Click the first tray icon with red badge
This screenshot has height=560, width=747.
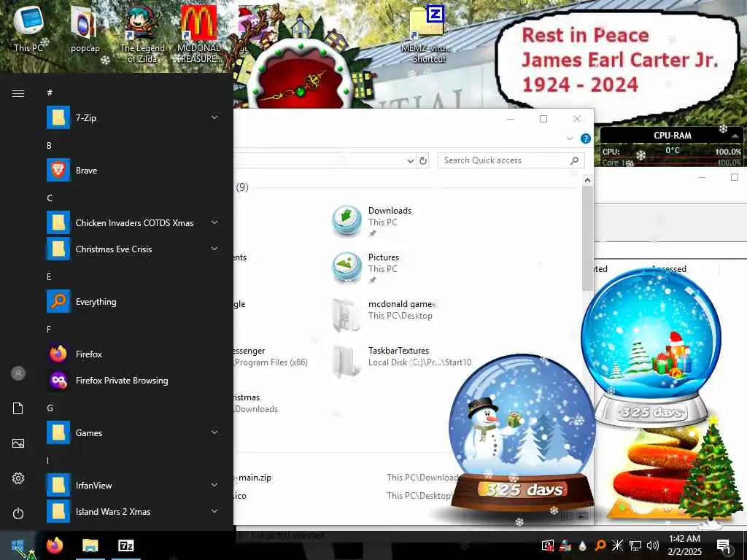point(548,545)
